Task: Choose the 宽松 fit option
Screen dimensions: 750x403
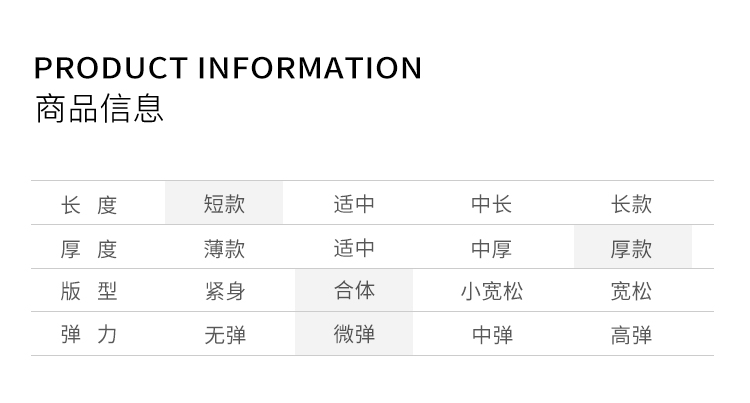Action: [x=632, y=291]
